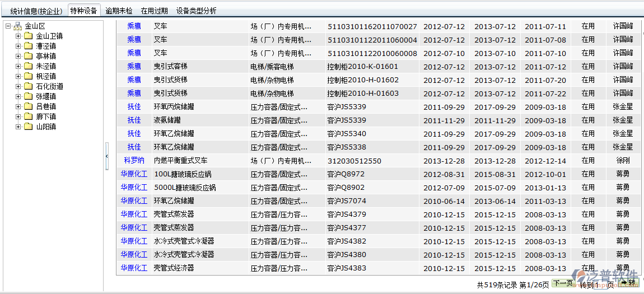Open the 统计信息(按企业) tab
The height and width of the screenshot is (294, 644).
[x=36, y=11]
